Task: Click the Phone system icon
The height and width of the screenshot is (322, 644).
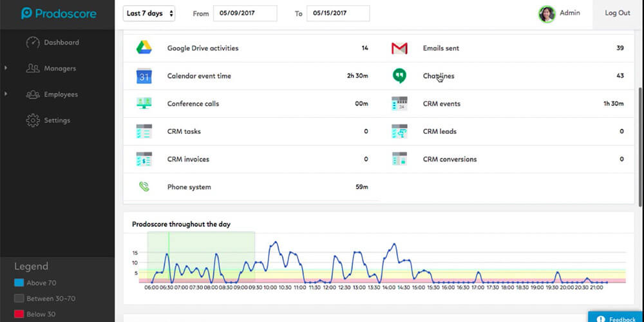Action: tap(144, 187)
